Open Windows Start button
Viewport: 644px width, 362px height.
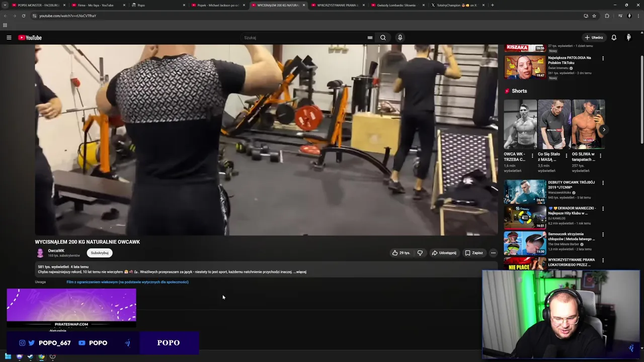8,356
